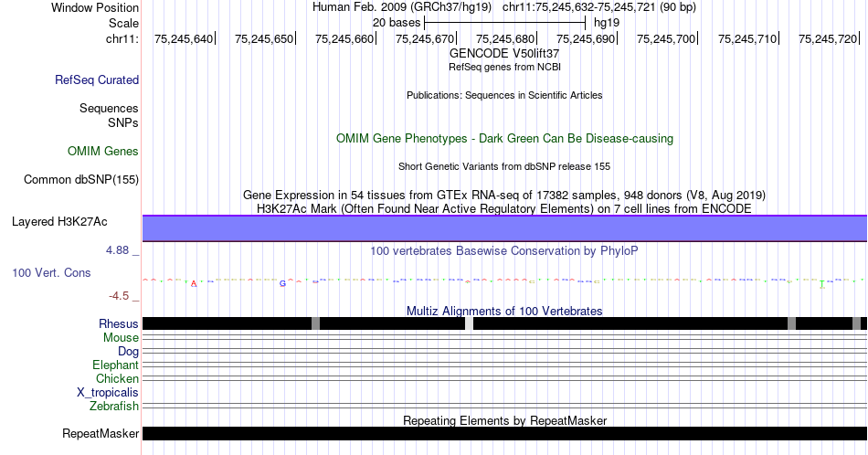Click the Human Feb. 2009 (GRCh37/hg19) text
Viewport: 868px width, 455px height.
click(x=402, y=7)
